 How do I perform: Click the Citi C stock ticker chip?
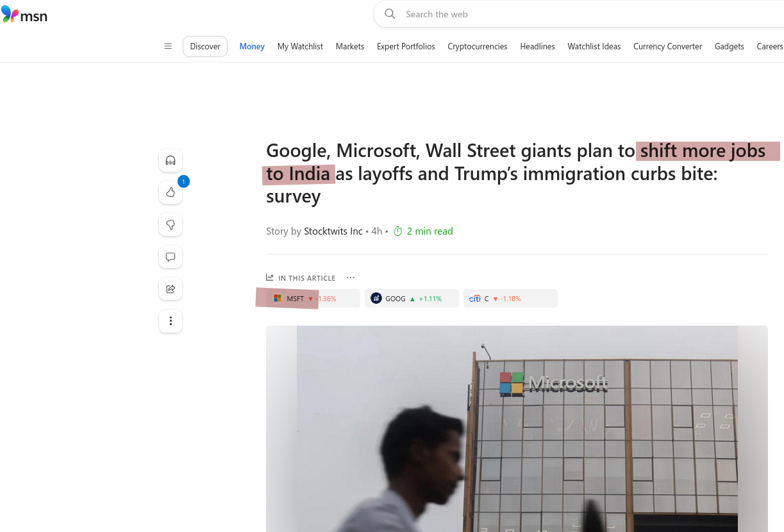pyautogui.click(x=510, y=298)
